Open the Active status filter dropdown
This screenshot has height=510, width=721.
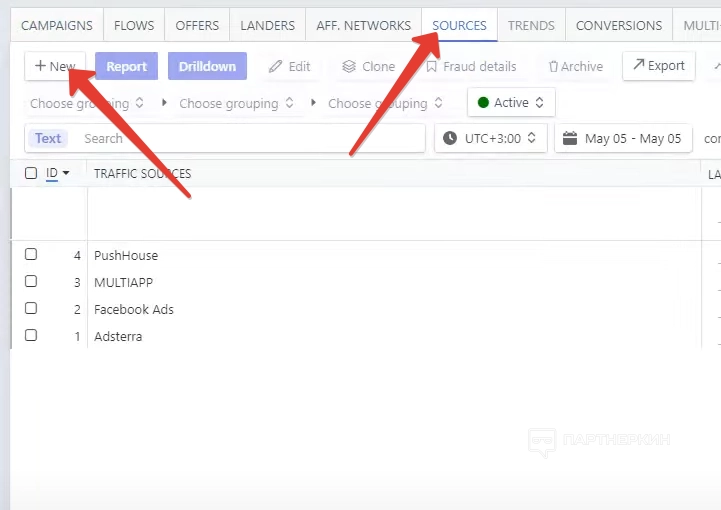point(511,103)
